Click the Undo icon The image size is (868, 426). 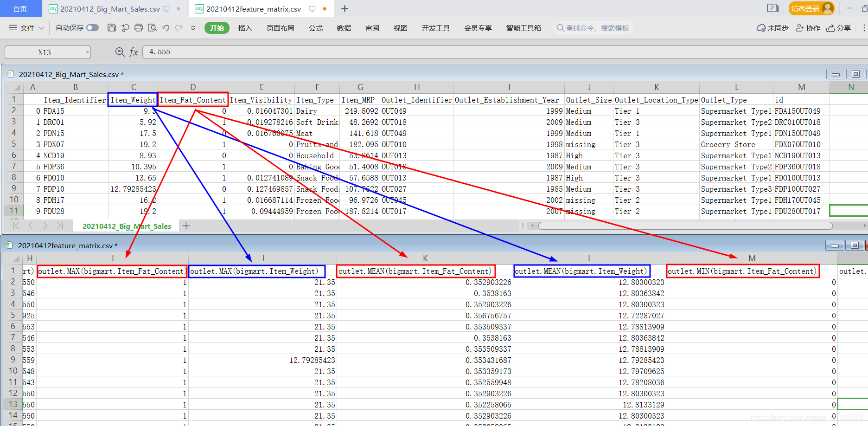coord(166,28)
